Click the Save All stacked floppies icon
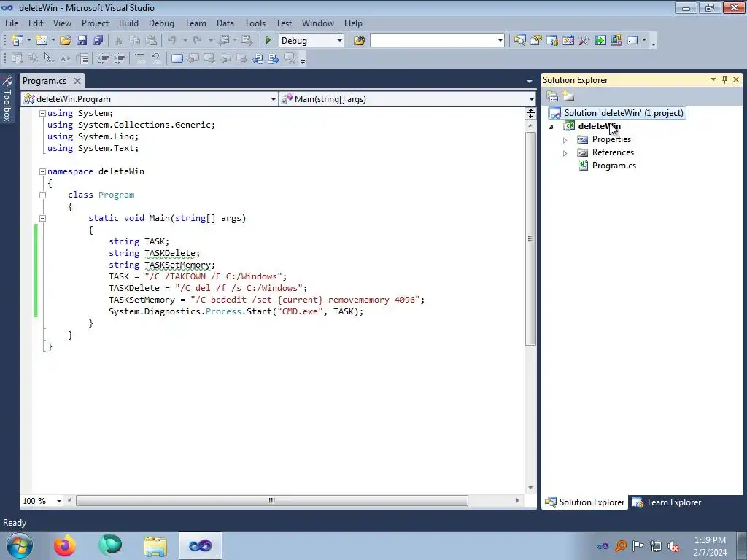Image resolution: width=747 pixels, height=560 pixels. pos(98,41)
